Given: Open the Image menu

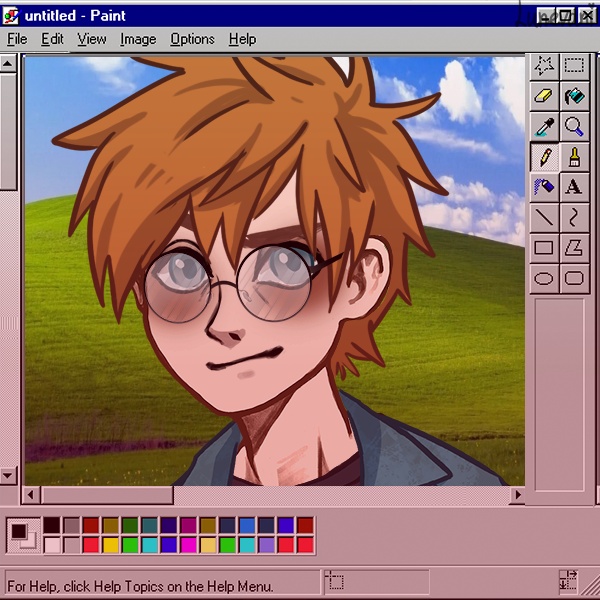Looking at the screenshot, I should pos(138,39).
